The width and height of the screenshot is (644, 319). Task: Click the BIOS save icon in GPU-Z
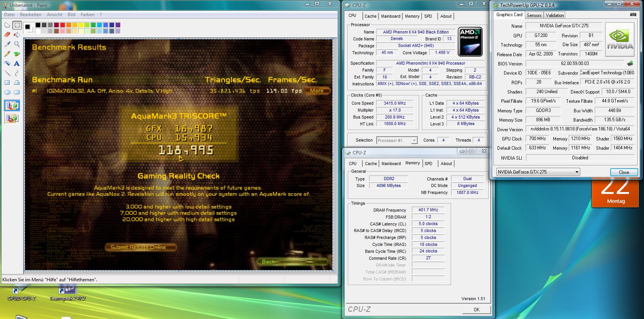click(630, 63)
